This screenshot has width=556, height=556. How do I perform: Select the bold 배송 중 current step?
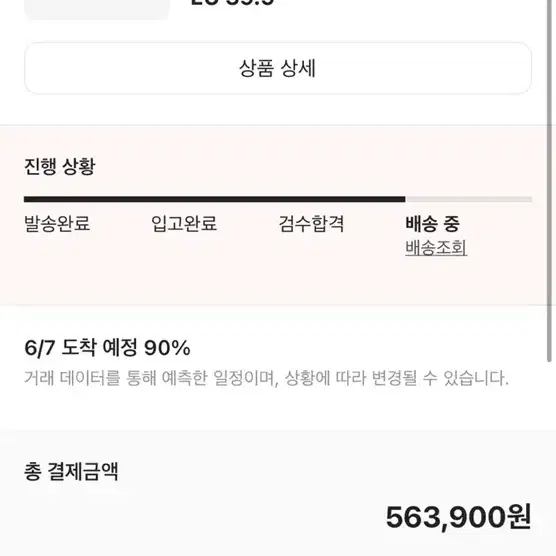coord(432,224)
